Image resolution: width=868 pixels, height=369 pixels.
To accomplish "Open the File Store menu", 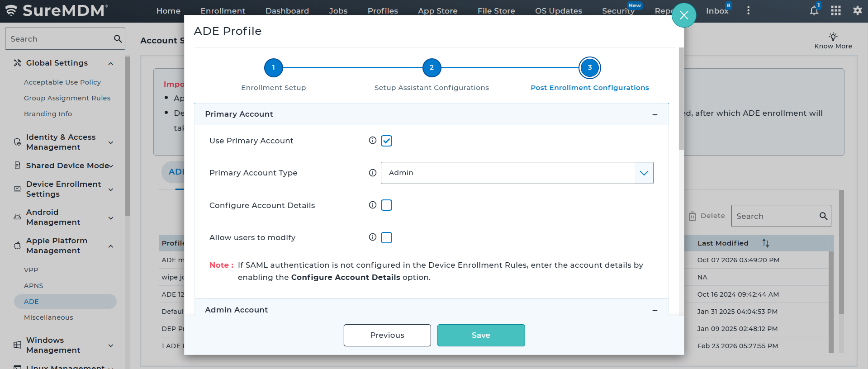I will pos(496,11).
